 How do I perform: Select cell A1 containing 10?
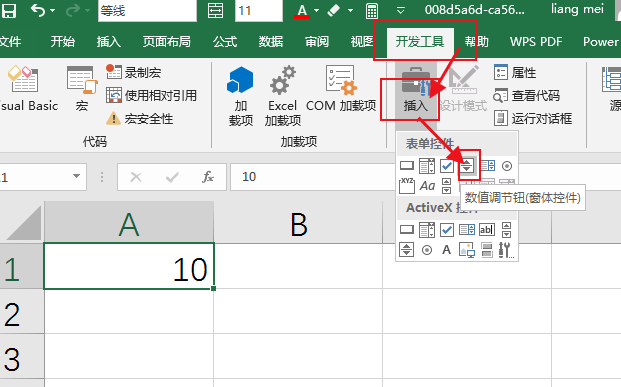point(129,266)
